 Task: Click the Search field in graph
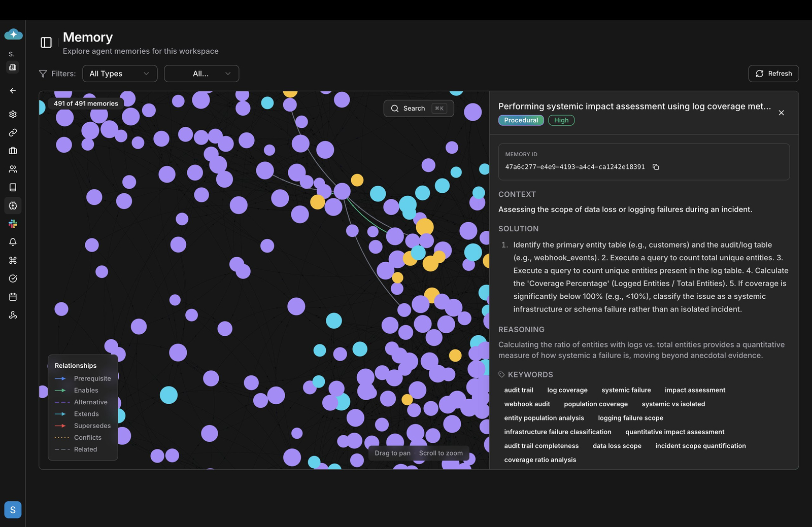pos(418,109)
